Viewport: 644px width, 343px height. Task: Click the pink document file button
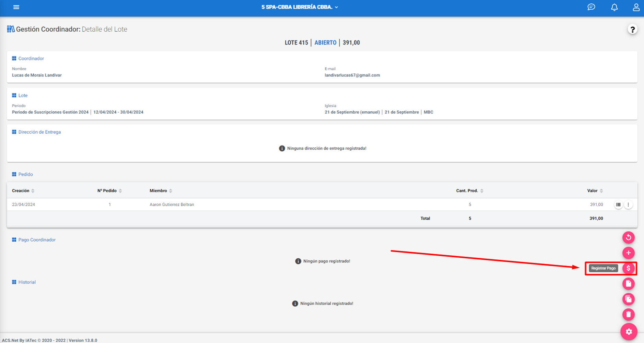tap(628, 284)
